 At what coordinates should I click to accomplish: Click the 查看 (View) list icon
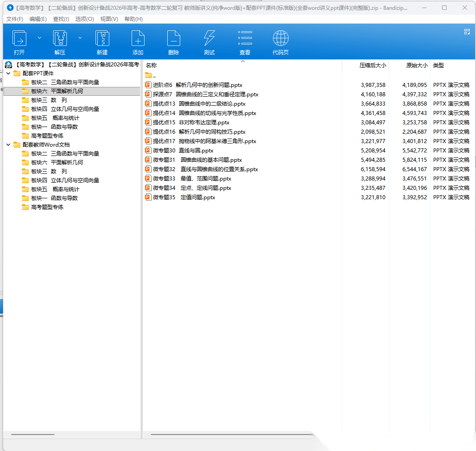[x=245, y=39]
